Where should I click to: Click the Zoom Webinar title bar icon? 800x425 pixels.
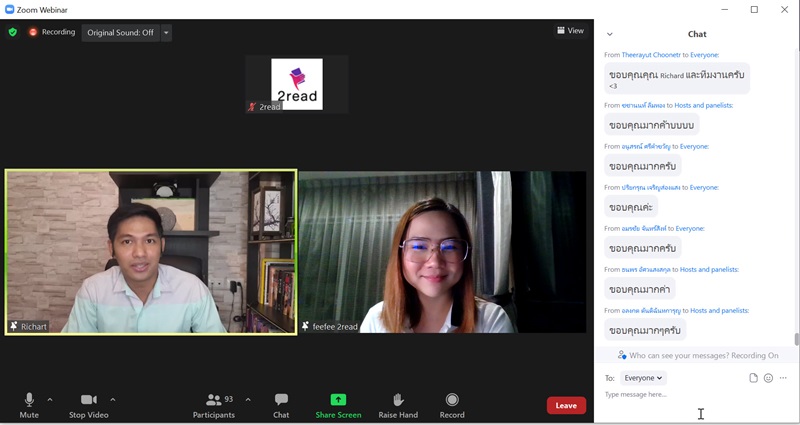pyautogui.click(x=9, y=10)
